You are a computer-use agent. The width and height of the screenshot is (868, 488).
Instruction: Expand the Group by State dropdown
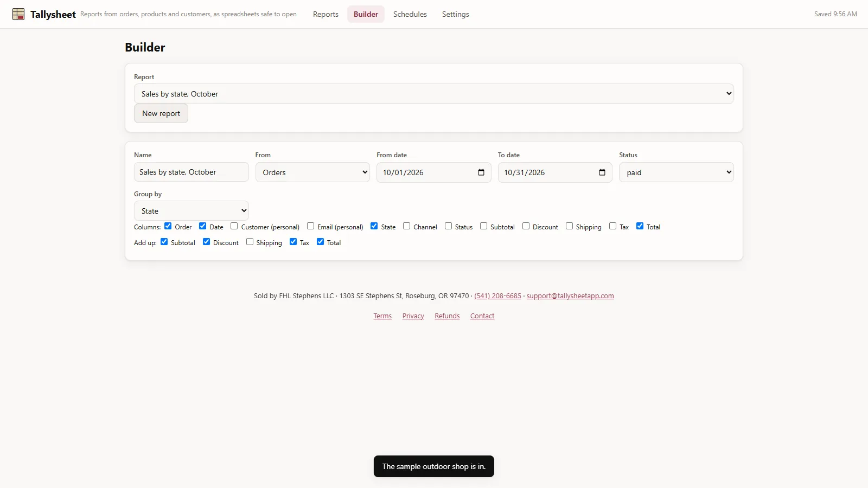click(x=192, y=211)
